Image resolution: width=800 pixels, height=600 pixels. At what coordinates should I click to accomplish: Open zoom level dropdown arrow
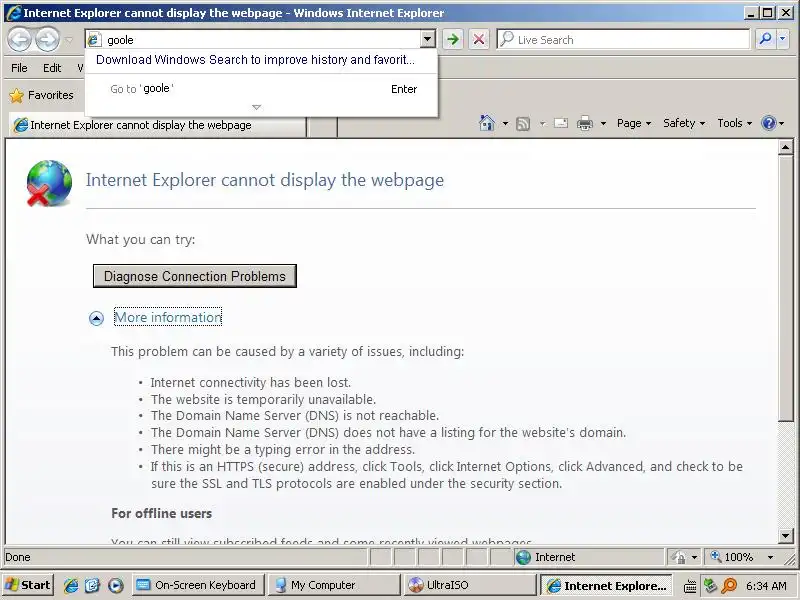pyautogui.click(x=770, y=557)
